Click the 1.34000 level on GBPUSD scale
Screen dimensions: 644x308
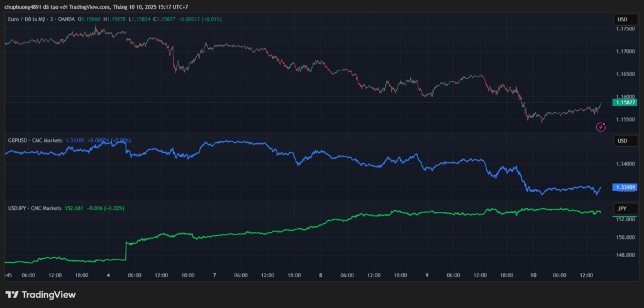click(625, 164)
